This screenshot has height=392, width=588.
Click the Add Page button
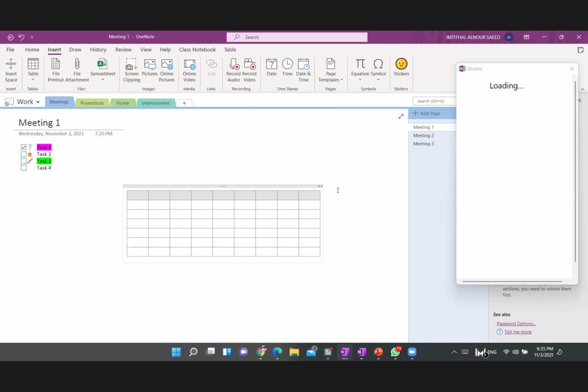(x=427, y=114)
